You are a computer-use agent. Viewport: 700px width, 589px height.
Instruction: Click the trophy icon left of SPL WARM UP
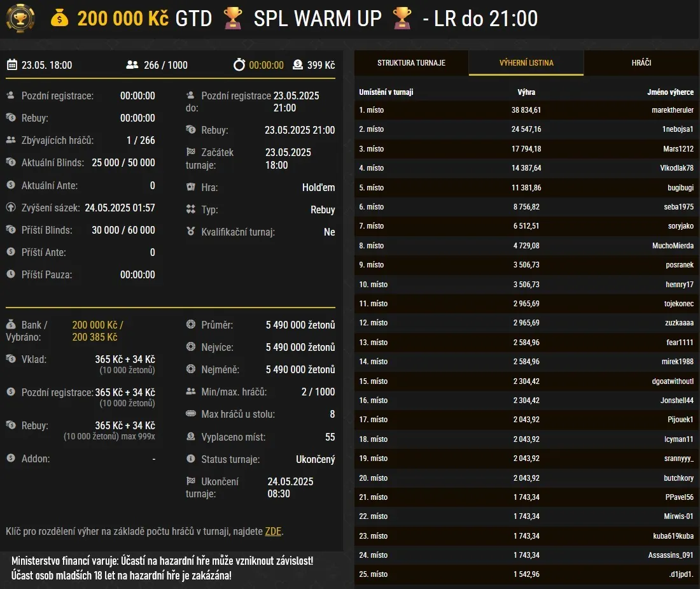point(233,18)
